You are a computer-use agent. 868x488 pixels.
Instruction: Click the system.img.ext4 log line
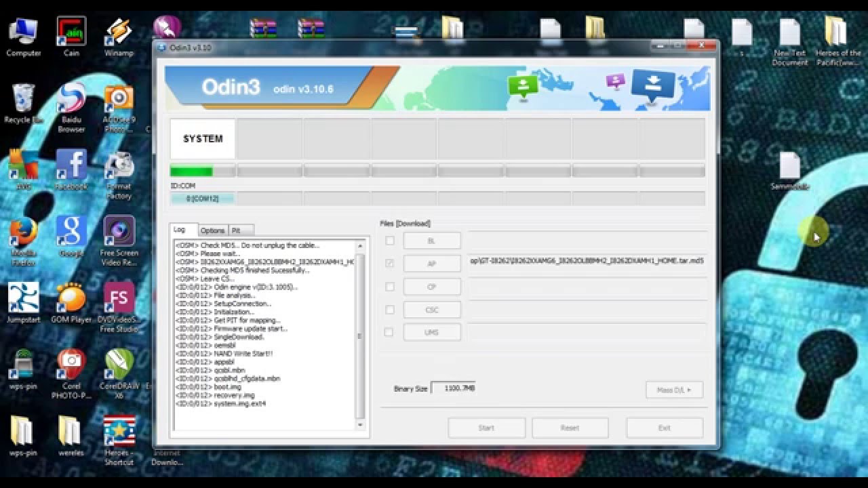221,404
